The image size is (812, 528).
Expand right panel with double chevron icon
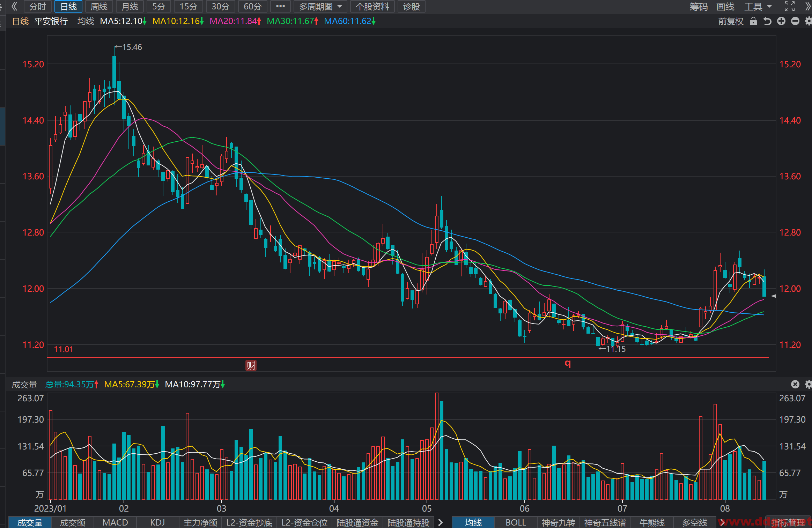point(808,6)
